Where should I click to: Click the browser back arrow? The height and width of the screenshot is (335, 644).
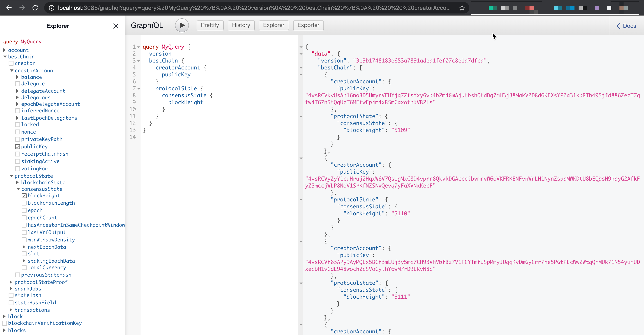point(9,8)
